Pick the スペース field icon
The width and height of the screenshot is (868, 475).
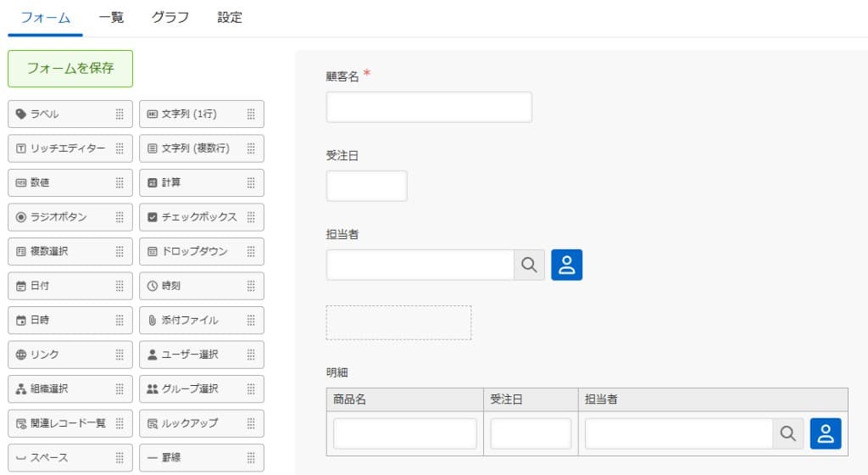tap(21, 458)
